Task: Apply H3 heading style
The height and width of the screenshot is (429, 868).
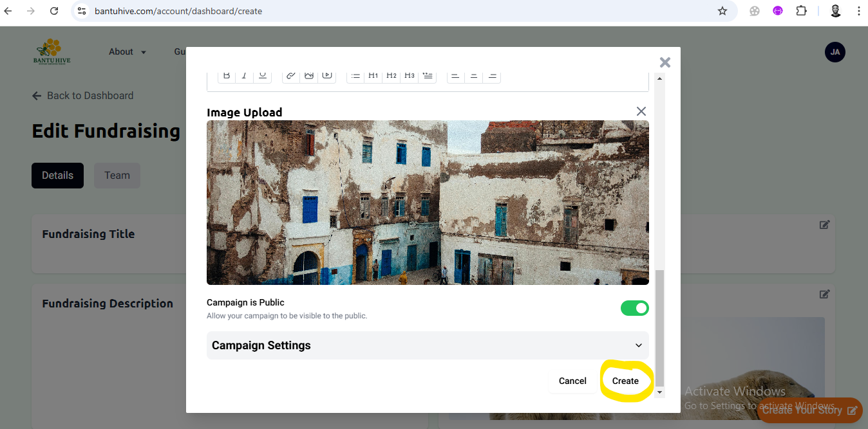Action: [x=410, y=75]
